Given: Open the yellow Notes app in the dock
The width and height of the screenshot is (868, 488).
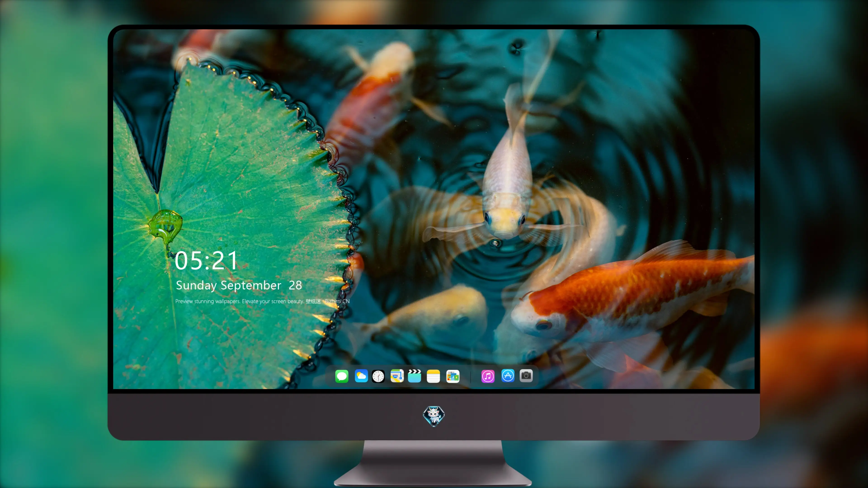Looking at the screenshot, I should coord(433,376).
